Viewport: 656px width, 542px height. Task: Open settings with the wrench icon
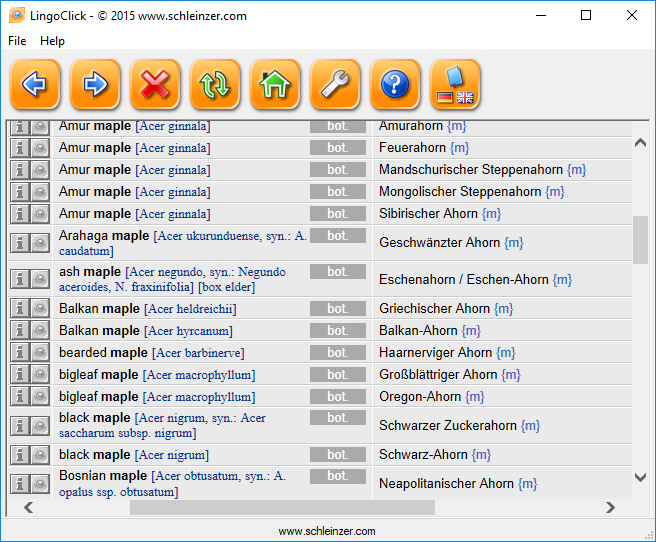[x=335, y=84]
